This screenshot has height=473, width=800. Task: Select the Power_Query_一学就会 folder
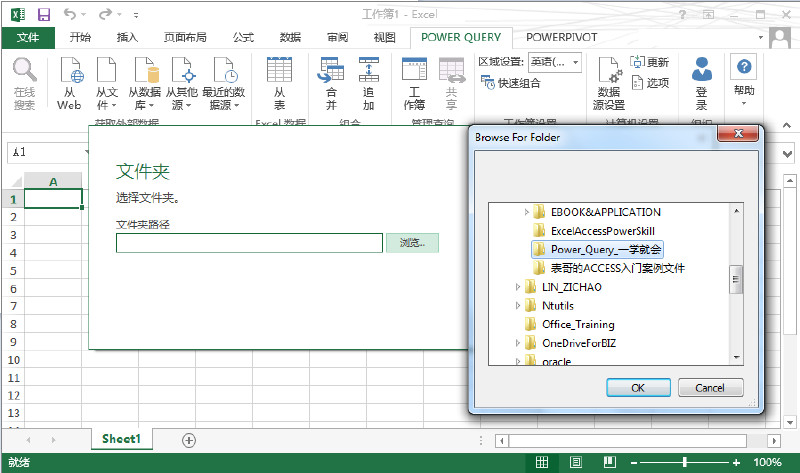pyautogui.click(x=597, y=250)
